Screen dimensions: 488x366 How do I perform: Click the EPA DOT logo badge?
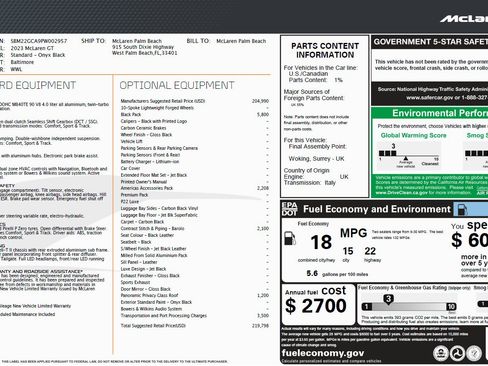(290, 209)
